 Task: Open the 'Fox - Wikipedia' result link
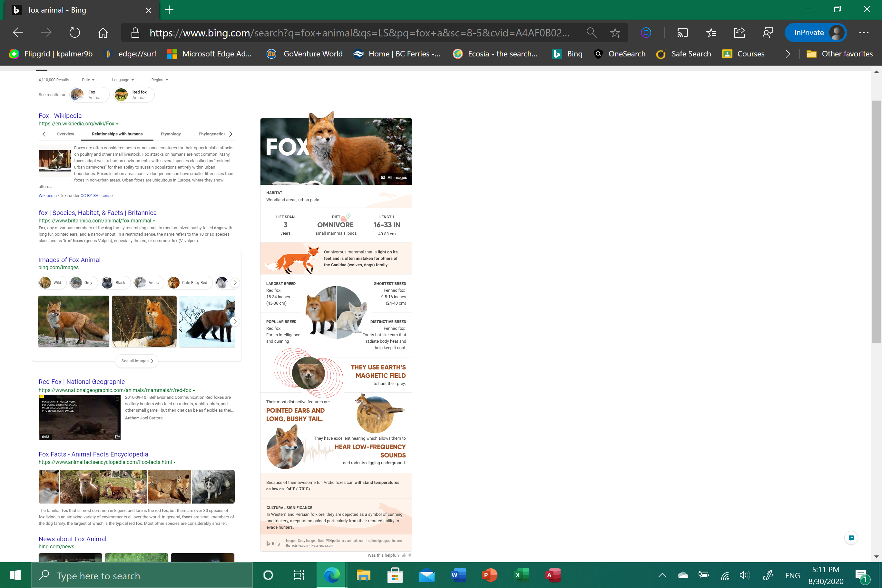click(60, 115)
